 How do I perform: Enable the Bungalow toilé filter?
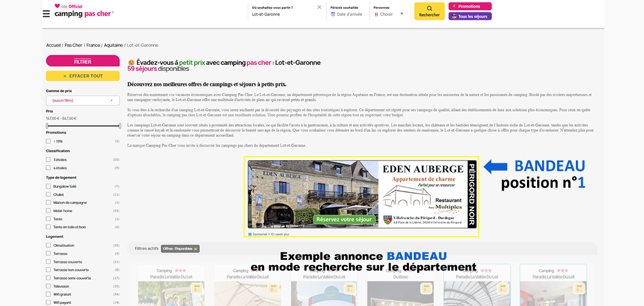[x=48, y=186]
